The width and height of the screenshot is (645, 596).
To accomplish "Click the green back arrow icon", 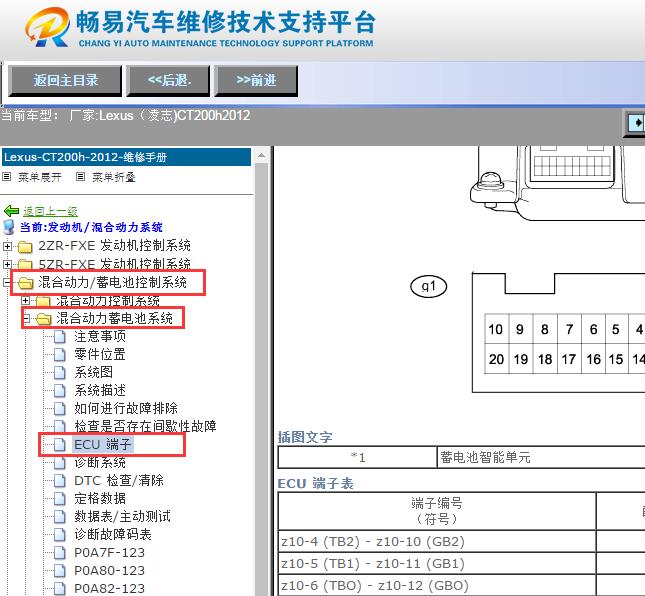I will [x=11, y=211].
